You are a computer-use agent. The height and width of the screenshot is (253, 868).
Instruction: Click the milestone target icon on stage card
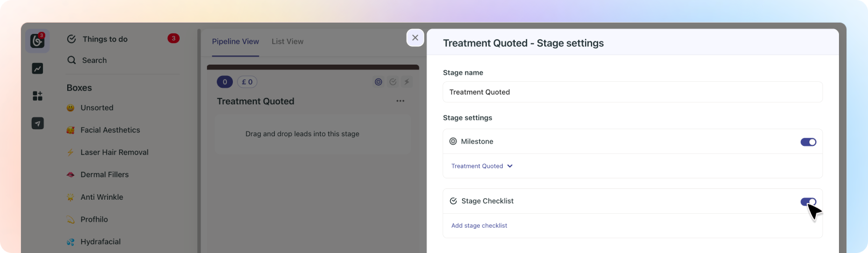[379, 82]
